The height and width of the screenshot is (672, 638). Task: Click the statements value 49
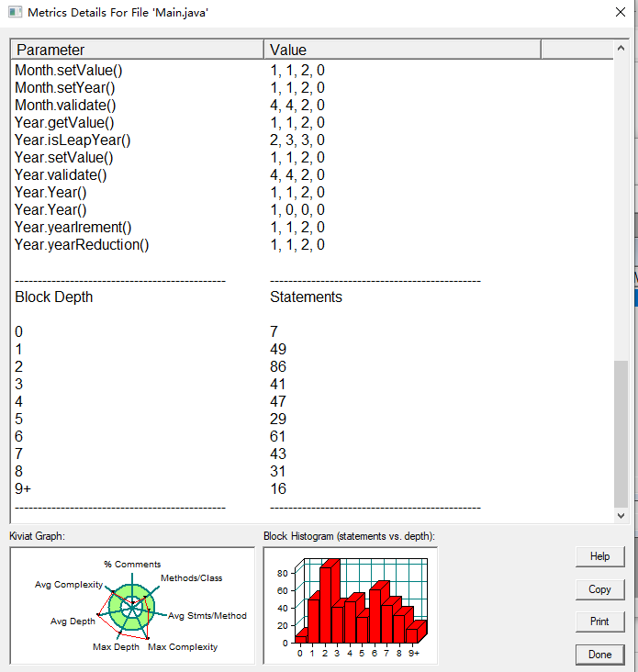point(278,349)
